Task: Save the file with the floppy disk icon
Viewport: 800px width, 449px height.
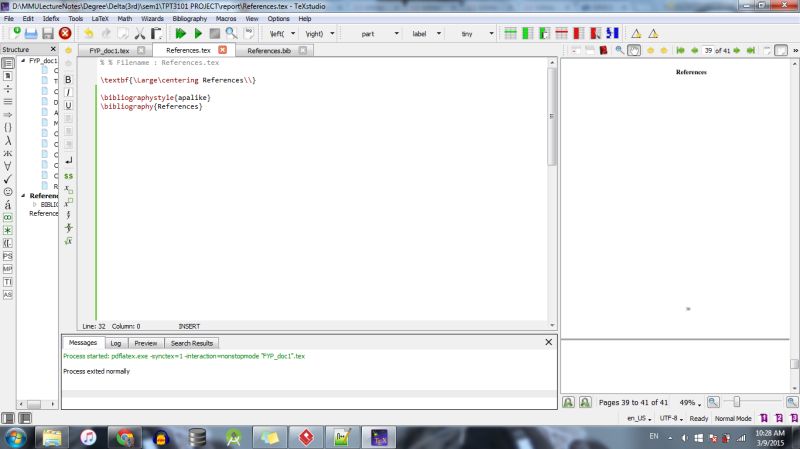Action: (48, 34)
